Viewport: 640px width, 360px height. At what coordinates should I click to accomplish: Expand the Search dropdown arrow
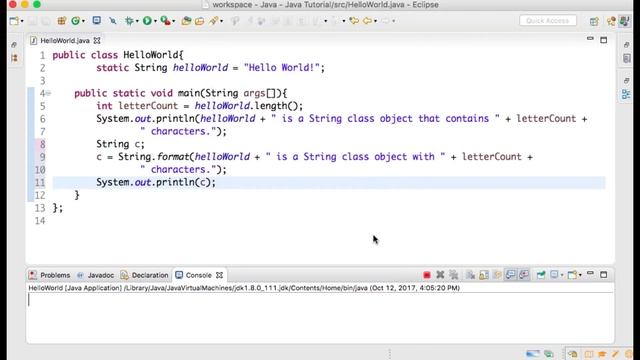(222, 21)
